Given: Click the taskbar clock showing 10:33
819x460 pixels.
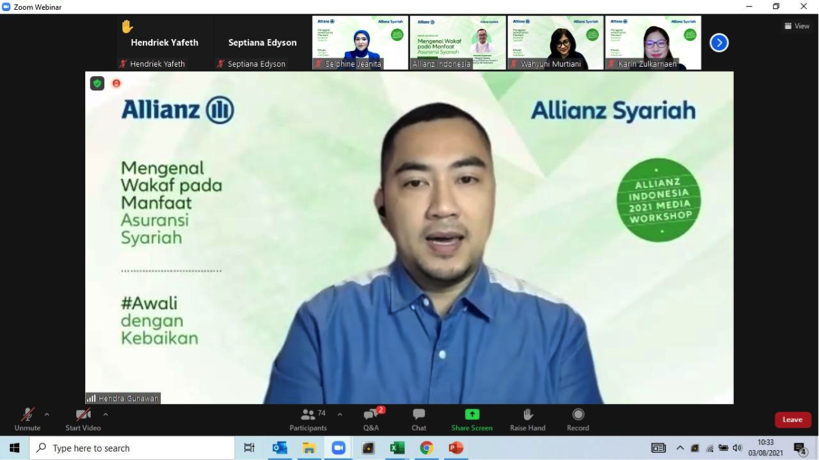Looking at the screenshot, I should (765, 447).
